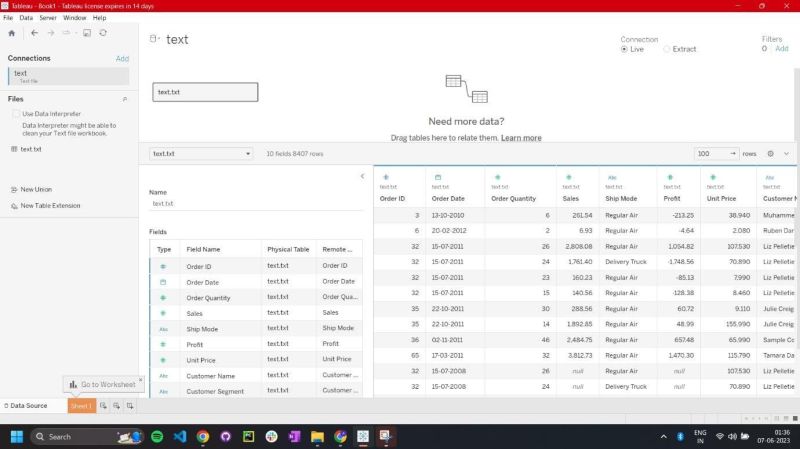Click the Unit Price column type icon
The height and width of the screenshot is (449, 800).
(713, 177)
